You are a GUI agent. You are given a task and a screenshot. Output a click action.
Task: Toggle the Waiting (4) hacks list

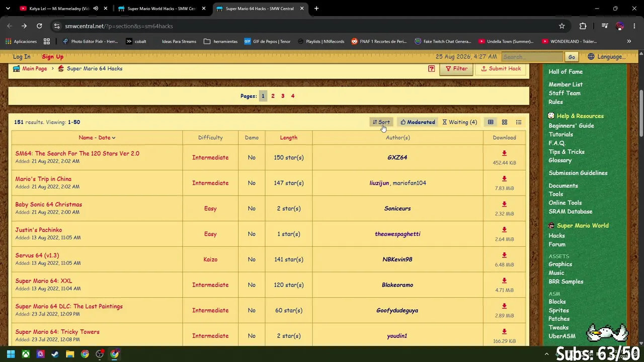[460, 122]
